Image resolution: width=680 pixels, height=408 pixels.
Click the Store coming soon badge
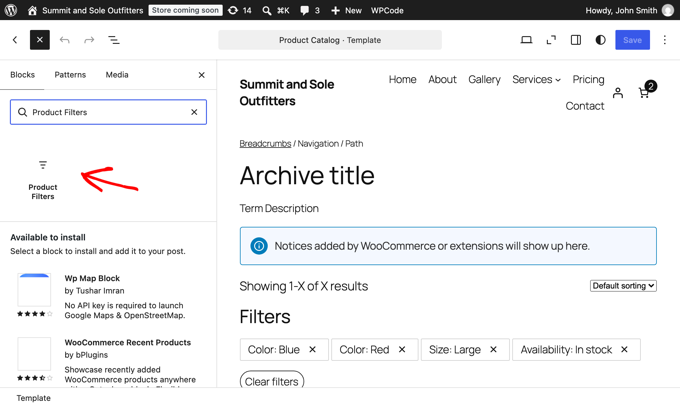coord(185,10)
